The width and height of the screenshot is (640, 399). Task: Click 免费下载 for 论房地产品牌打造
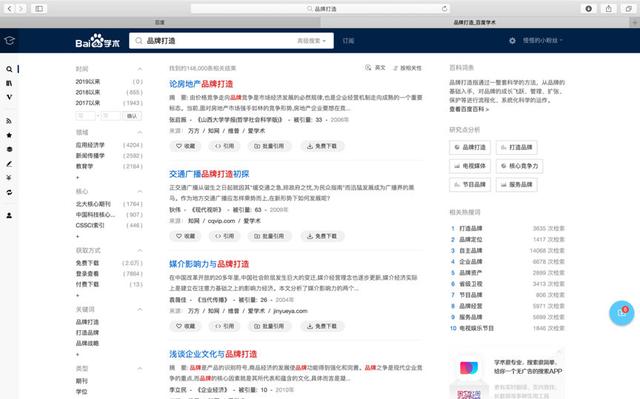click(x=322, y=146)
